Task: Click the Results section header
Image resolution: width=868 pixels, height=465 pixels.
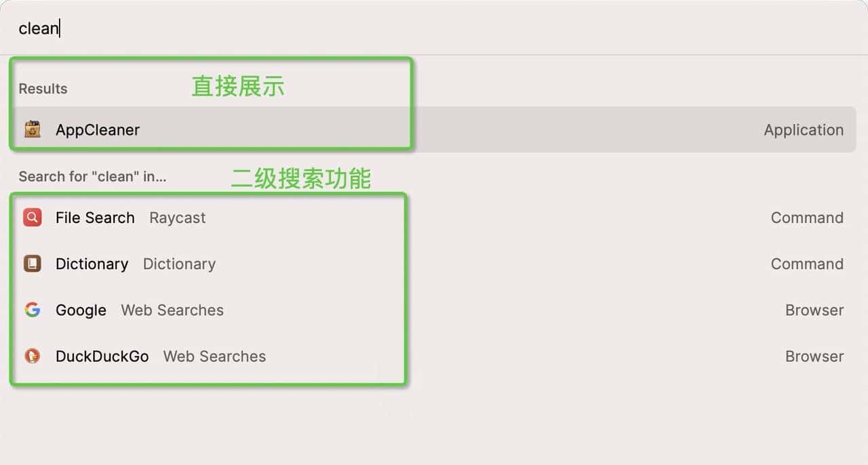Action: pyautogui.click(x=43, y=88)
